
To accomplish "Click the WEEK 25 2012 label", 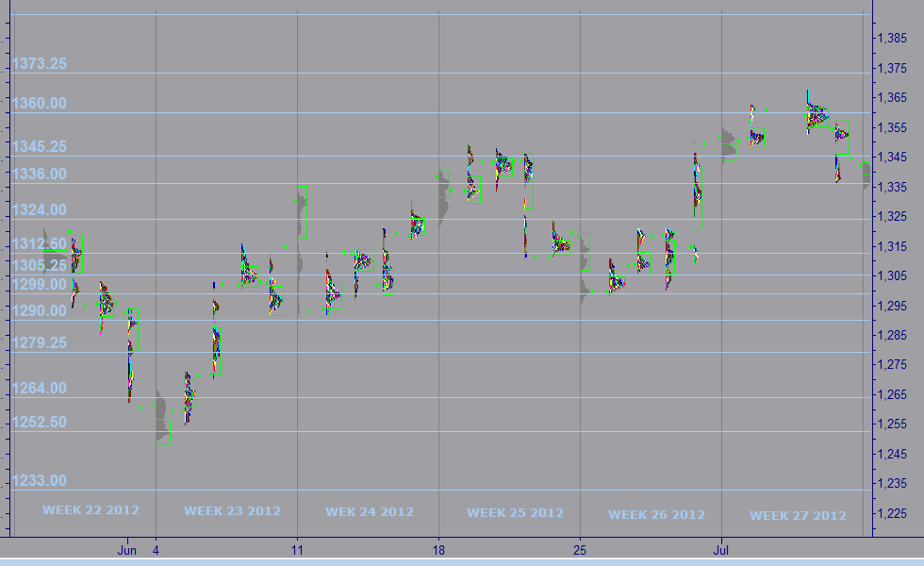I will coord(515,513).
